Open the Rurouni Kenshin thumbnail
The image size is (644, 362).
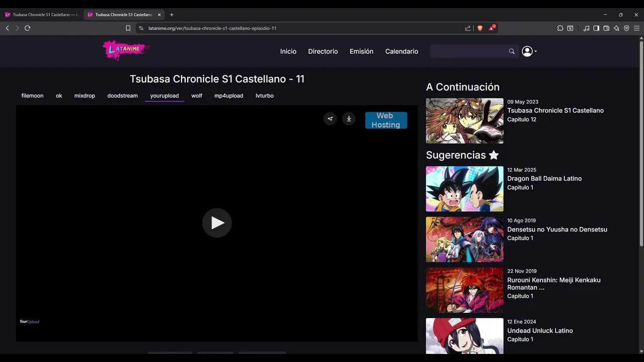coord(464,290)
